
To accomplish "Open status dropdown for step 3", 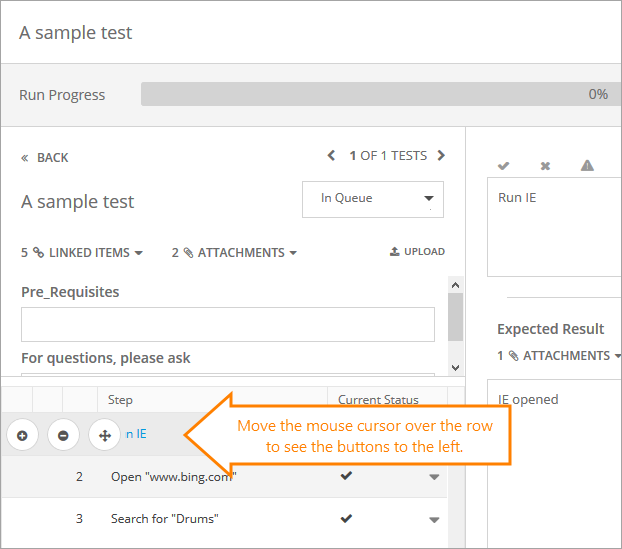I will pos(434,520).
